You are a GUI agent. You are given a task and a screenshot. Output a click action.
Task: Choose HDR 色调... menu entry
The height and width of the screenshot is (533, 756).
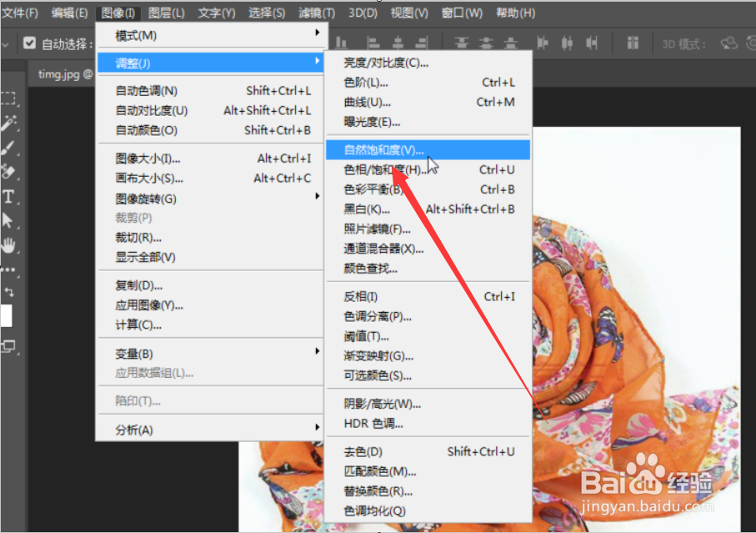click(x=428, y=424)
